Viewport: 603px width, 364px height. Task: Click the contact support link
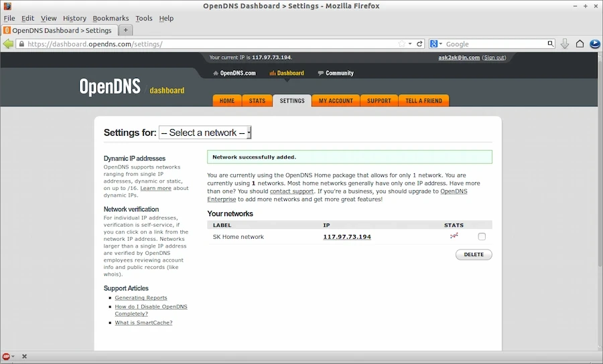pos(291,191)
